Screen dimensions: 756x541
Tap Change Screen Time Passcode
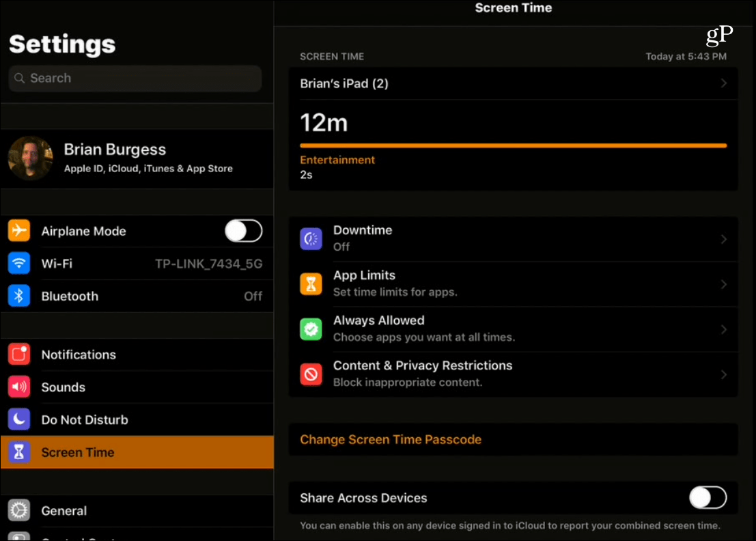[x=391, y=439]
